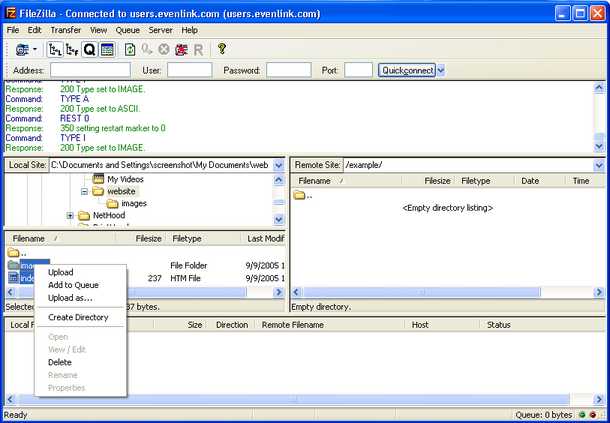Collapse the website folder tree node
The height and width of the screenshot is (423, 610).
(84, 191)
